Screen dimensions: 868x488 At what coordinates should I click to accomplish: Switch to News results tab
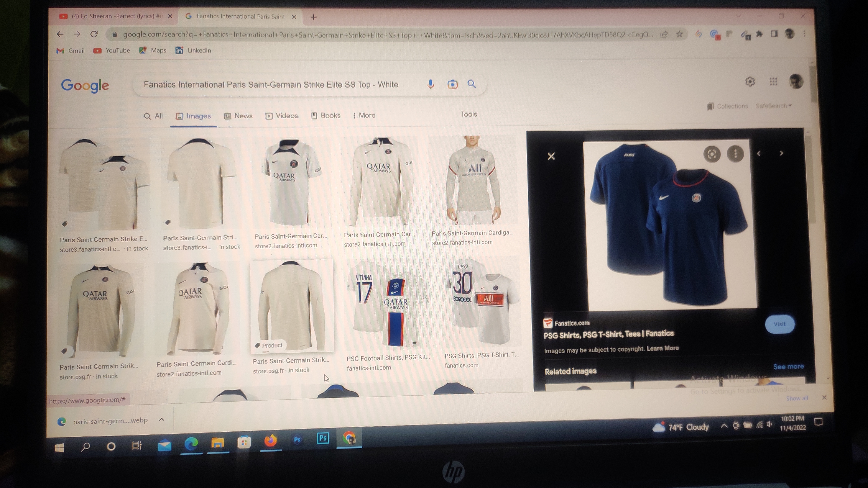click(238, 116)
